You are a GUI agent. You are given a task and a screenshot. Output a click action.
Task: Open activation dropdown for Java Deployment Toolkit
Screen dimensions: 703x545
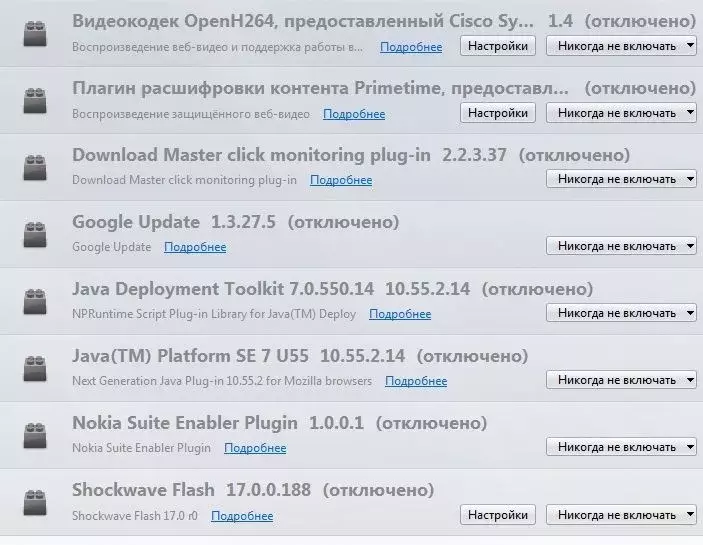pyautogui.click(x=621, y=313)
